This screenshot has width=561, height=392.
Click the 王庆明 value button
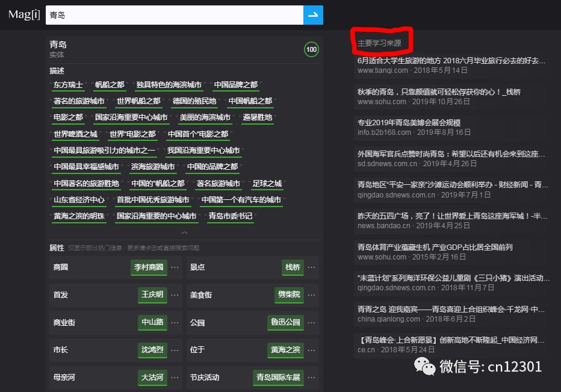pyautogui.click(x=152, y=294)
